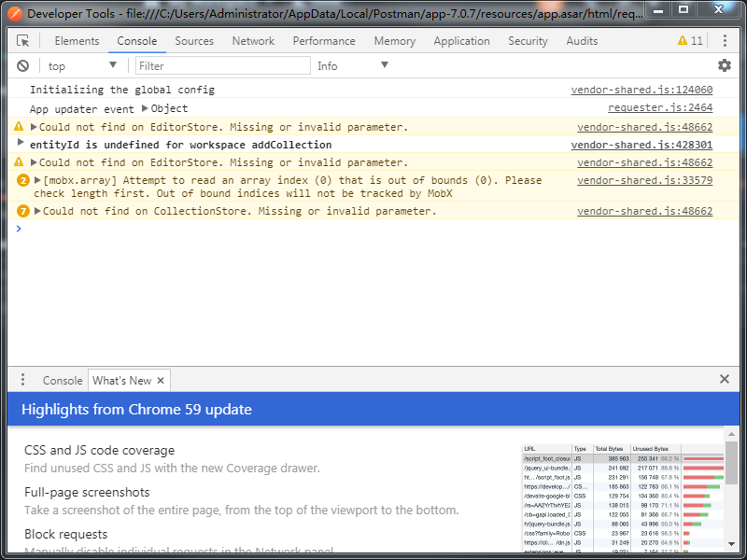Viewport: 747px width, 560px height.
Task: Go to the Application tab
Action: [461, 41]
